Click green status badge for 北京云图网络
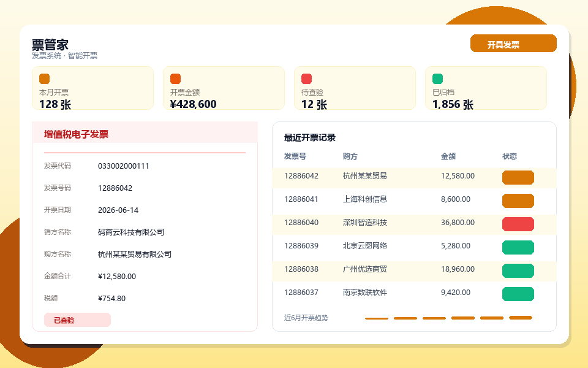 click(x=518, y=247)
